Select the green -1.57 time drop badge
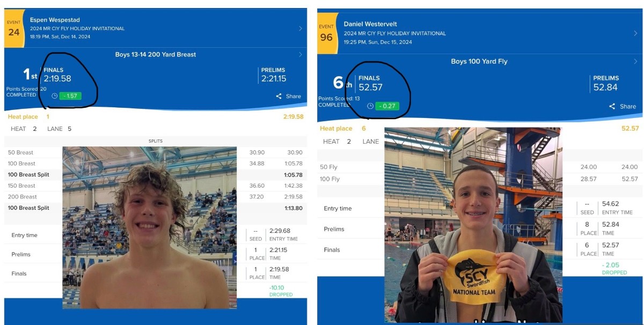The width and height of the screenshot is (644, 325). coord(70,96)
